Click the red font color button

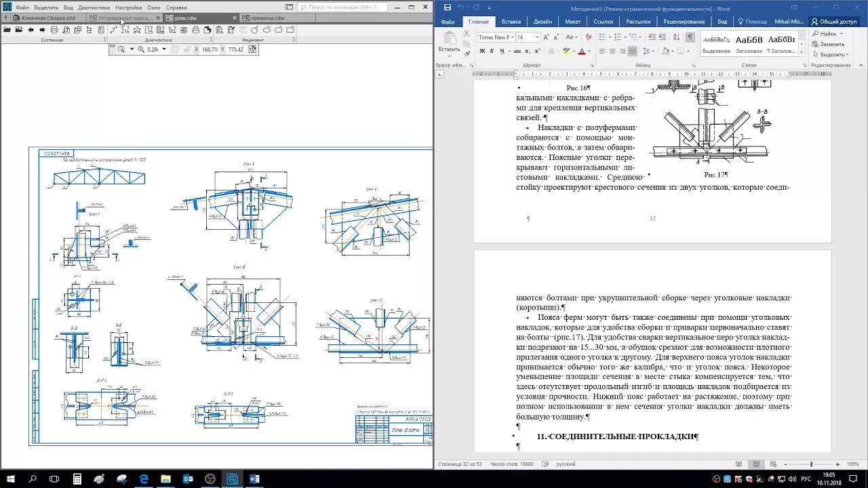tap(582, 51)
